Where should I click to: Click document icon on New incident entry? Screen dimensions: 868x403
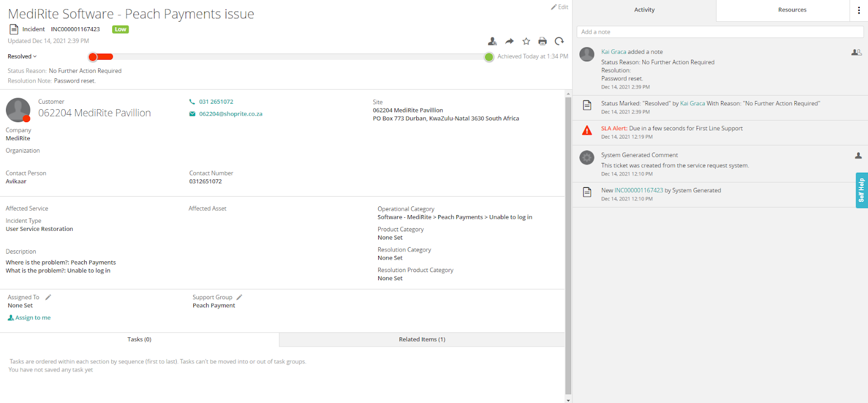[587, 192]
